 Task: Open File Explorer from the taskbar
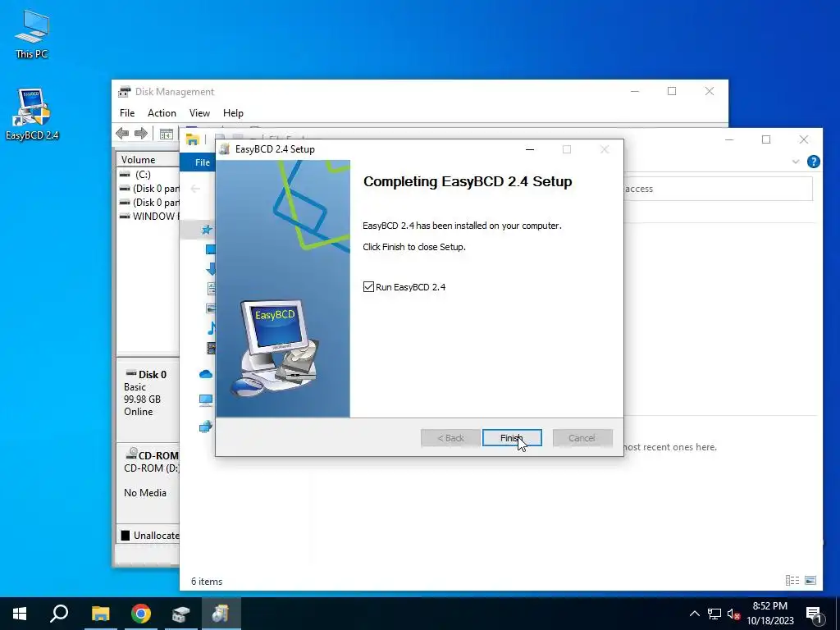pos(100,614)
